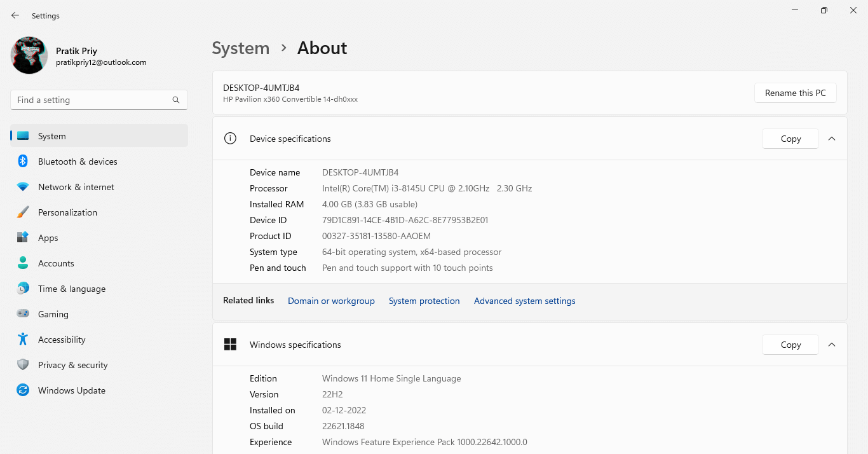
Task: Collapse the Device specifications section
Action: [832, 139]
